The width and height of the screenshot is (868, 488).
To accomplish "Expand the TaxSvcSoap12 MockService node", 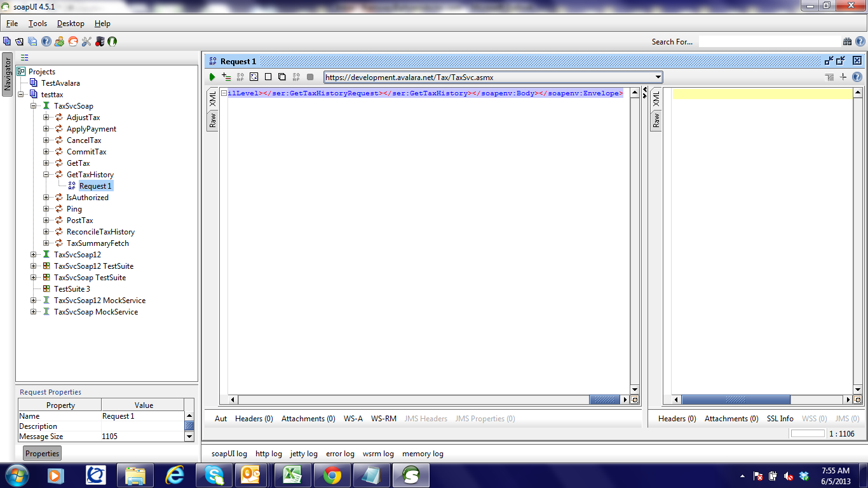I will click(x=34, y=301).
